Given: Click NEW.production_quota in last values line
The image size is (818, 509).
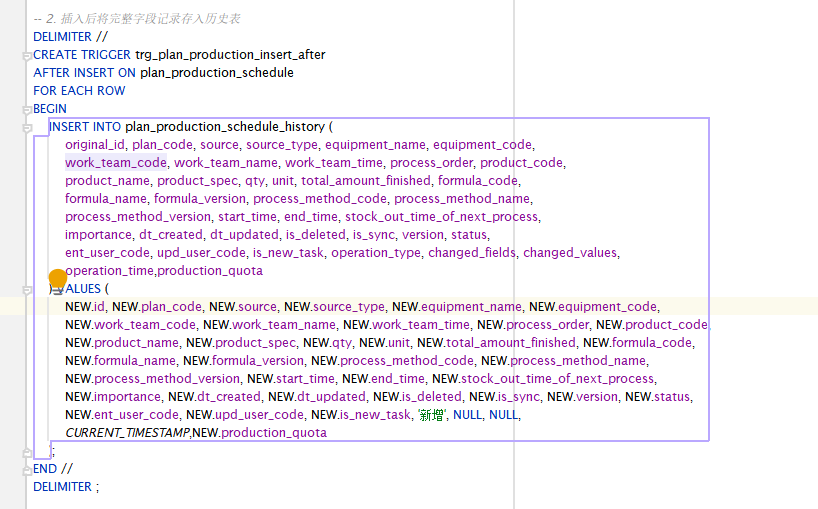Looking at the screenshot, I should [259, 433].
